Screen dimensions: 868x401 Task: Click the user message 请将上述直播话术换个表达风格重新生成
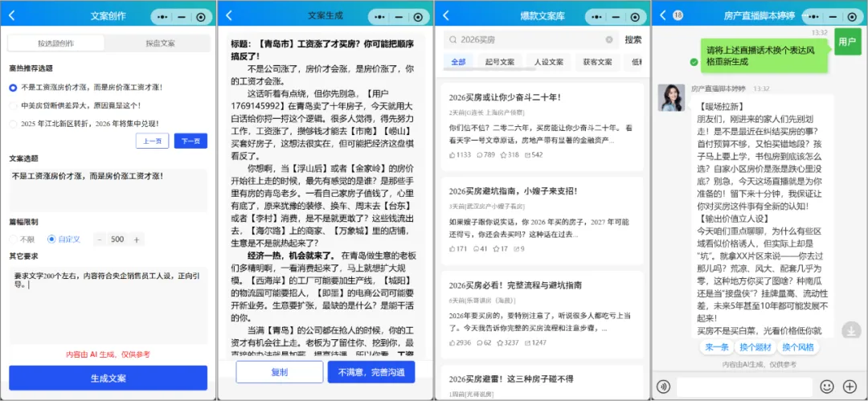pos(764,55)
